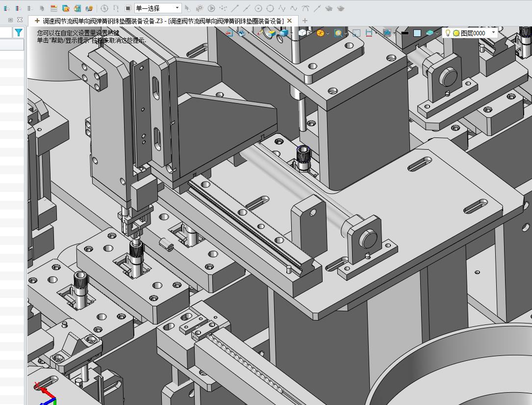Click the arch-shaped tangent curve icon
This screenshot has height=405, width=532.
click(305, 8)
